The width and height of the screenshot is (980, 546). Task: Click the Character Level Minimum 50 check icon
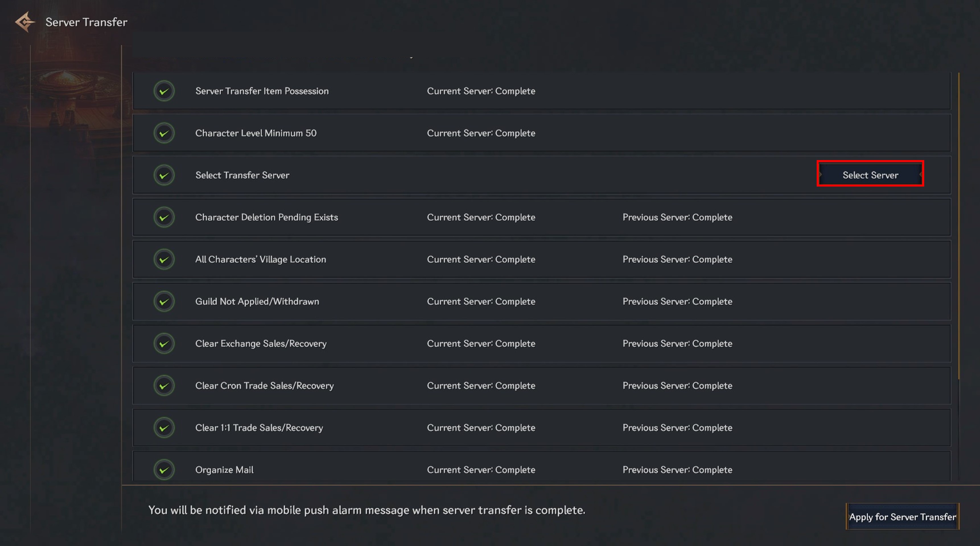coord(164,133)
